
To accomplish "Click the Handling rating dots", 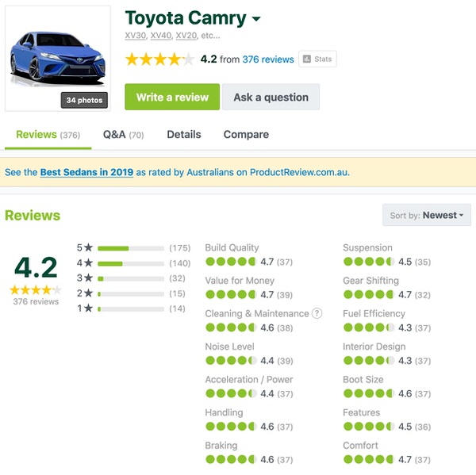I will click(231, 427).
